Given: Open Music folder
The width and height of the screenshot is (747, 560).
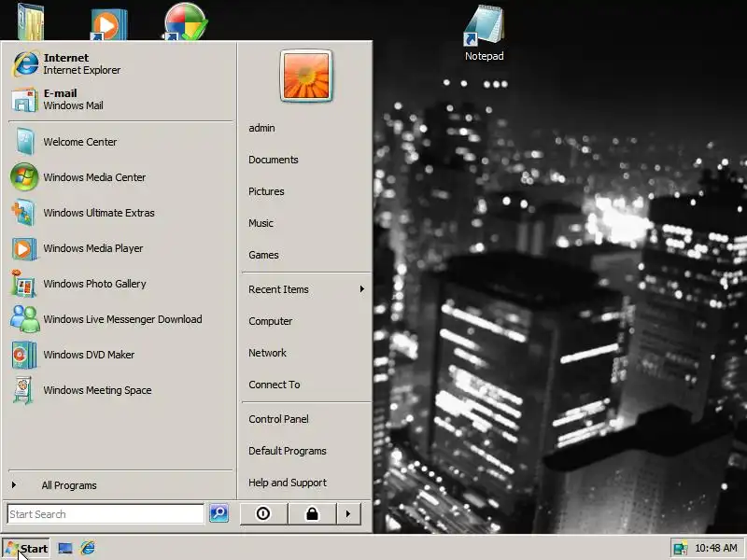Looking at the screenshot, I should click(261, 223).
